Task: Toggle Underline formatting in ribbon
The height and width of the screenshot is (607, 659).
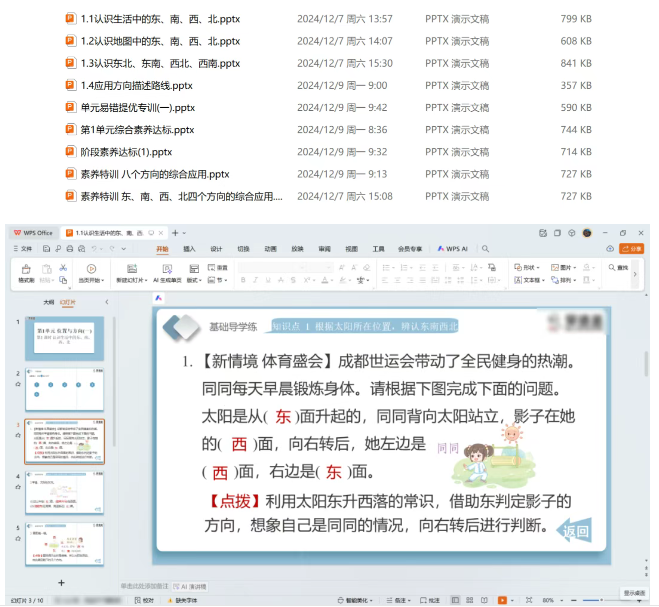Action: click(268, 280)
